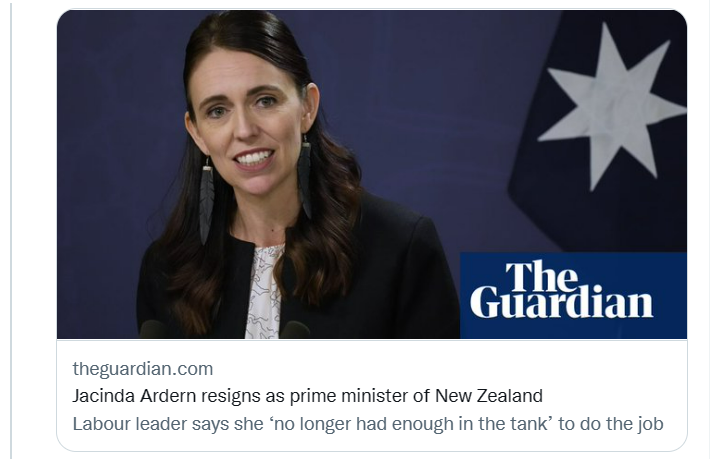718x459 pixels.
Task: Click the left microphone at bottom of photo
Action: click(152, 329)
